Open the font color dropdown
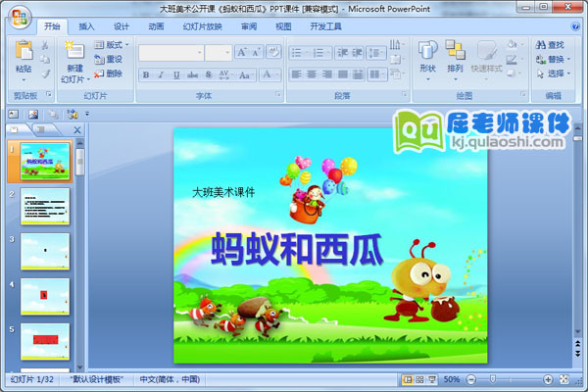The height and width of the screenshot is (392, 588). [x=269, y=74]
